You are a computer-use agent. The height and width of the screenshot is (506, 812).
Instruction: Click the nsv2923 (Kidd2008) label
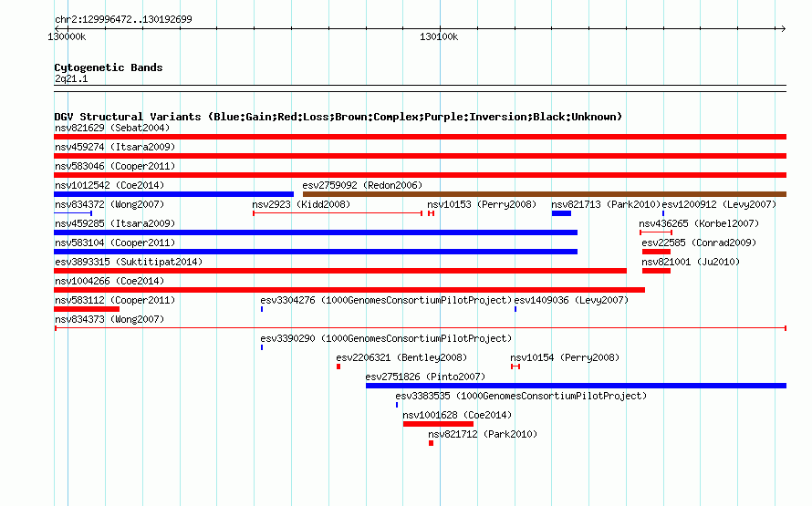click(301, 204)
